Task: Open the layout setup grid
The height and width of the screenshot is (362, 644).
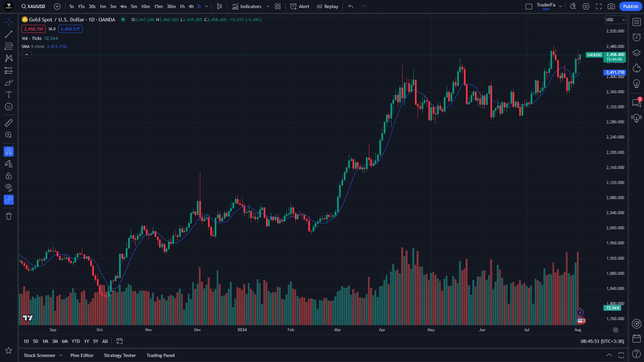Action: [278, 6]
